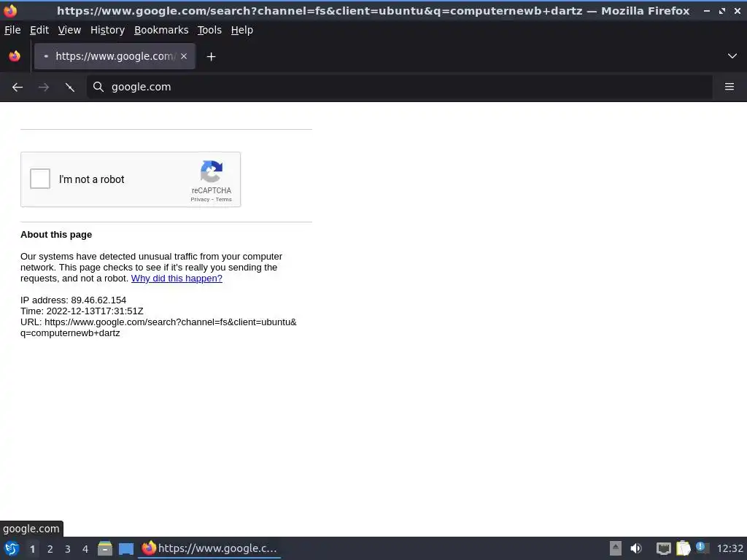Focus the google.com address bar

click(399, 87)
